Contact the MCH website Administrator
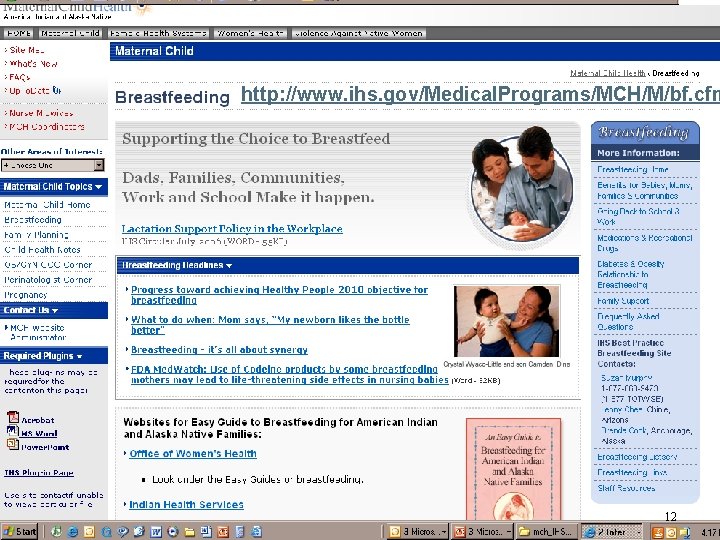Screen dimensions: 720x540 pyautogui.click(x=37, y=332)
